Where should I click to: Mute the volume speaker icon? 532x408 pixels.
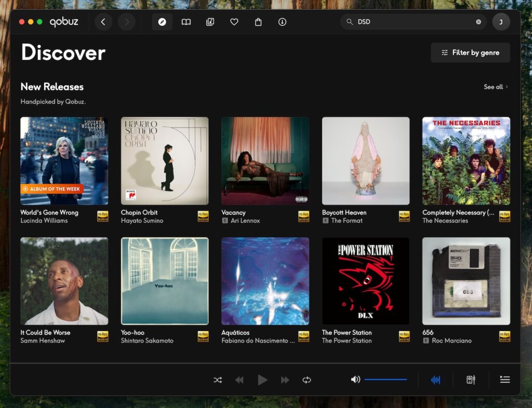[355, 379]
